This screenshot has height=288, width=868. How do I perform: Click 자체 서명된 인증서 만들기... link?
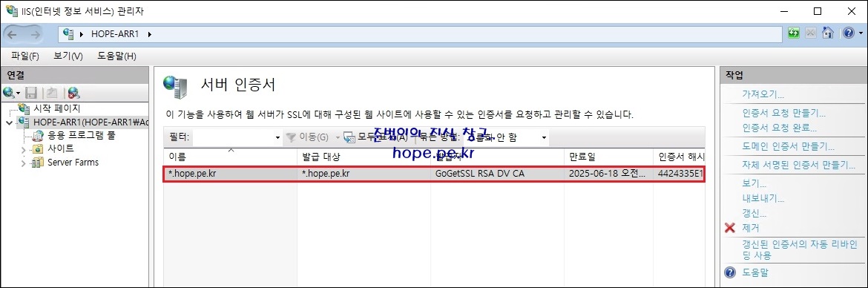[799, 165]
